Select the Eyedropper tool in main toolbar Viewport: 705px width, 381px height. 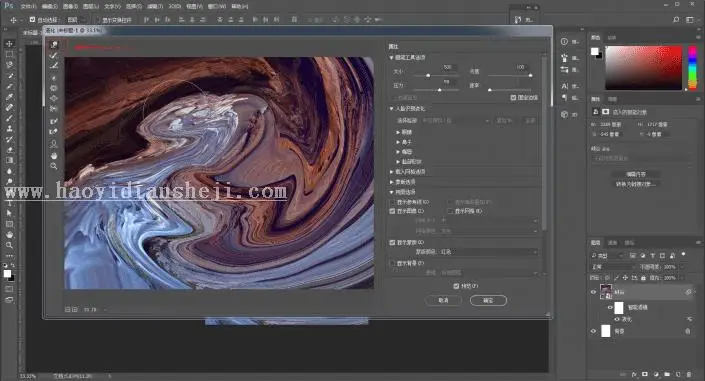(9, 97)
